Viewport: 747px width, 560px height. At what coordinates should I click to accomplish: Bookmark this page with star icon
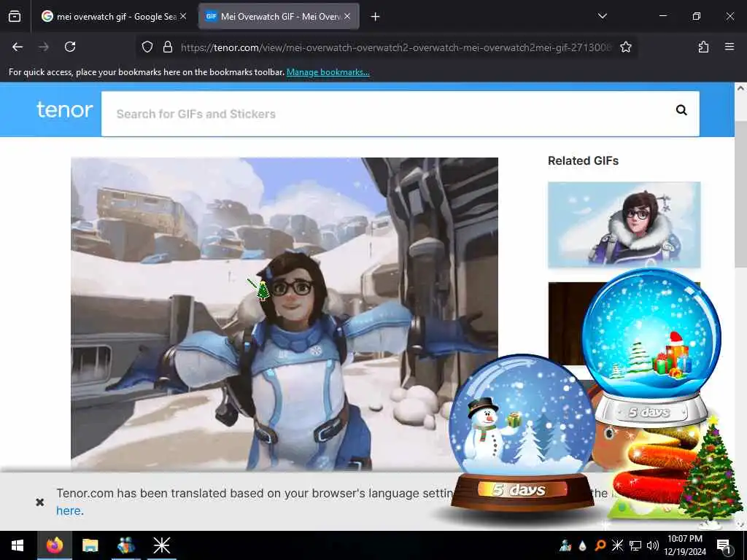(625, 47)
